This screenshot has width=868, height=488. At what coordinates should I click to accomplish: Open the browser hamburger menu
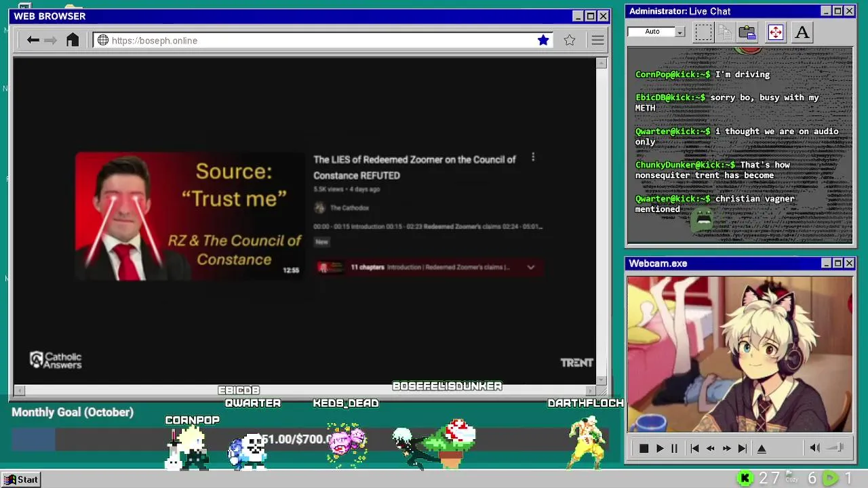pyautogui.click(x=597, y=41)
